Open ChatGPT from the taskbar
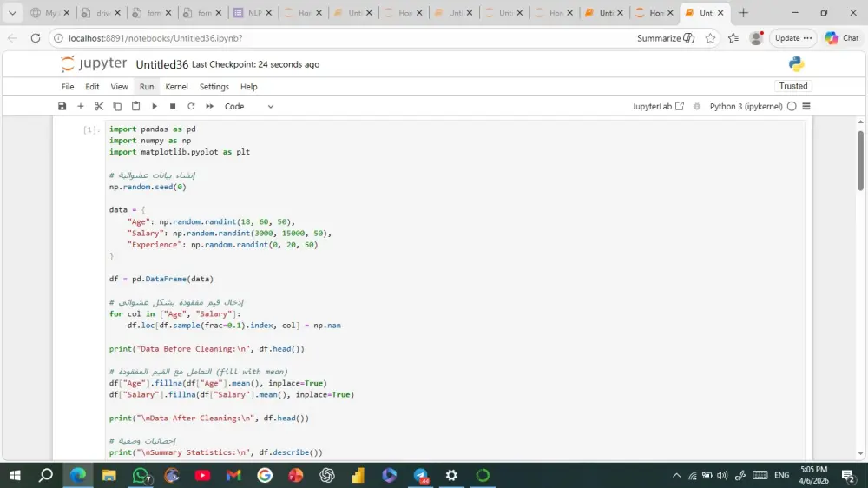Screen dimensions: 868x488 point(327,475)
